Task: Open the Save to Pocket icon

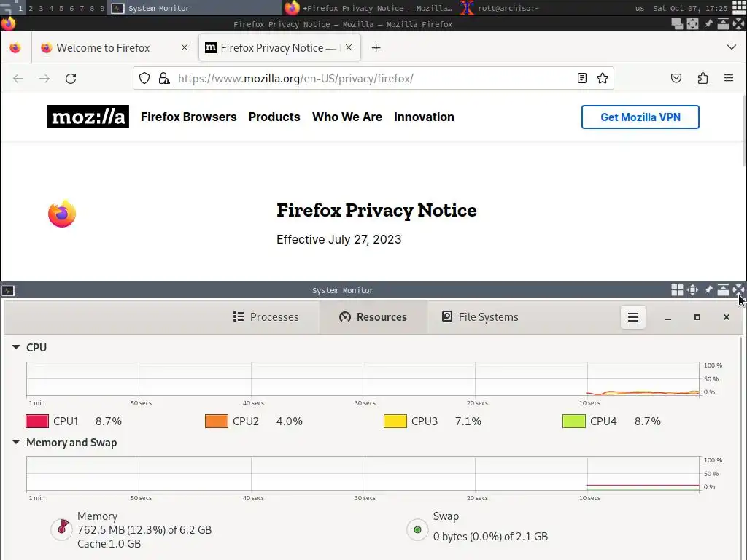Action: (x=676, y=78)
